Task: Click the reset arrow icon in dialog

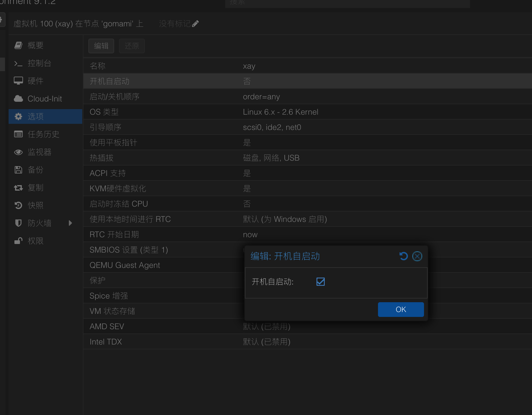Action: [x=403, y=256]
